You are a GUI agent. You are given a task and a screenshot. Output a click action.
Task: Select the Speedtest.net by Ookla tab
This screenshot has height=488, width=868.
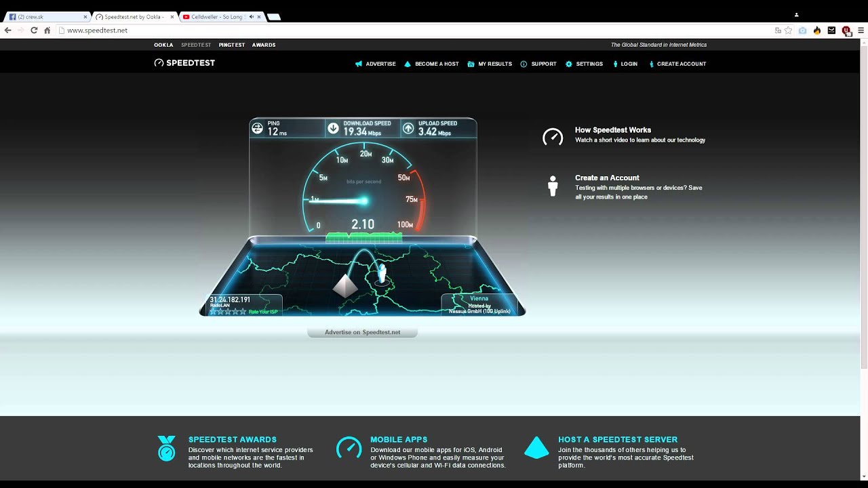click(x=134, y=17)
